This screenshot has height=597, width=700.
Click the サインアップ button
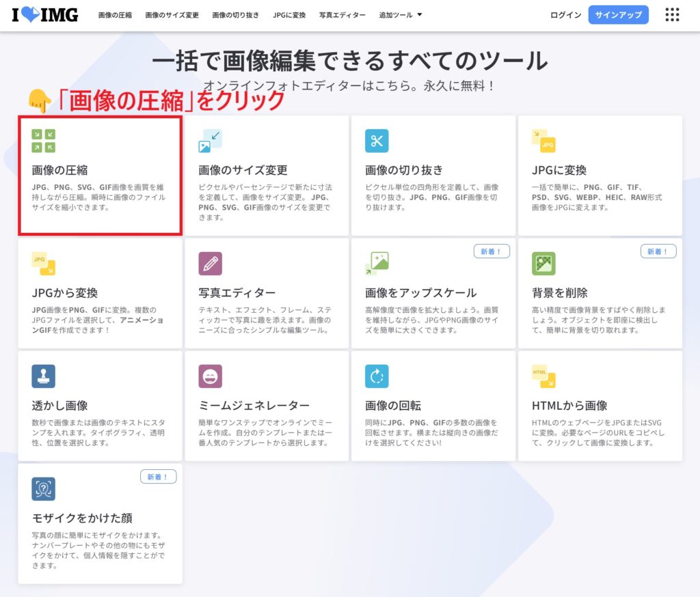point(618,15)
